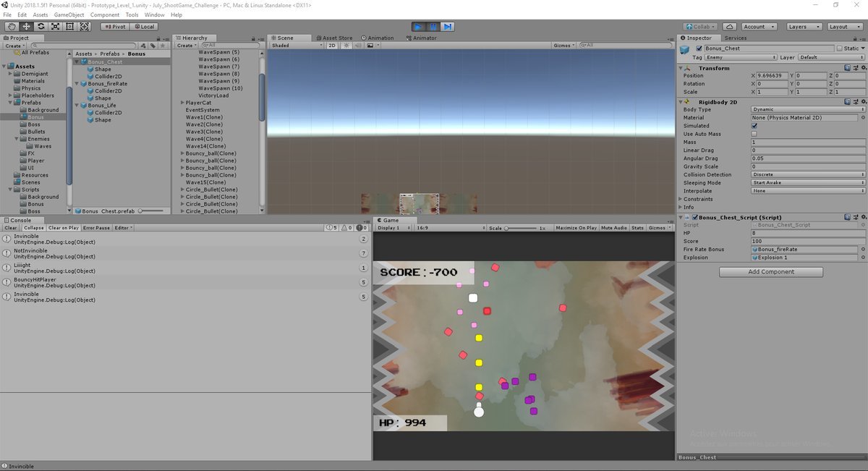Open the Body Type dropdown

click(x=807, y=109)
